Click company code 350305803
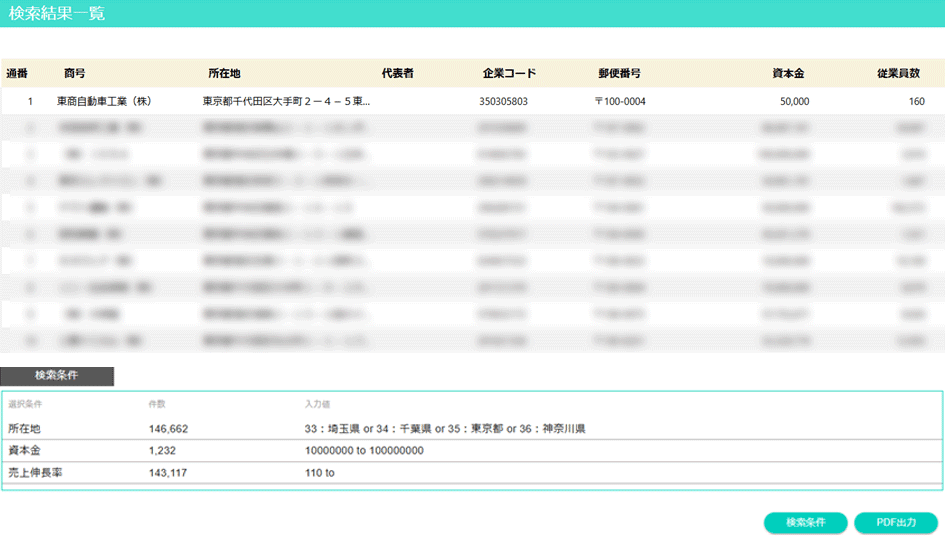Image resolution: width=945 pixels, height=542 pixels. [x=503, y=101]
